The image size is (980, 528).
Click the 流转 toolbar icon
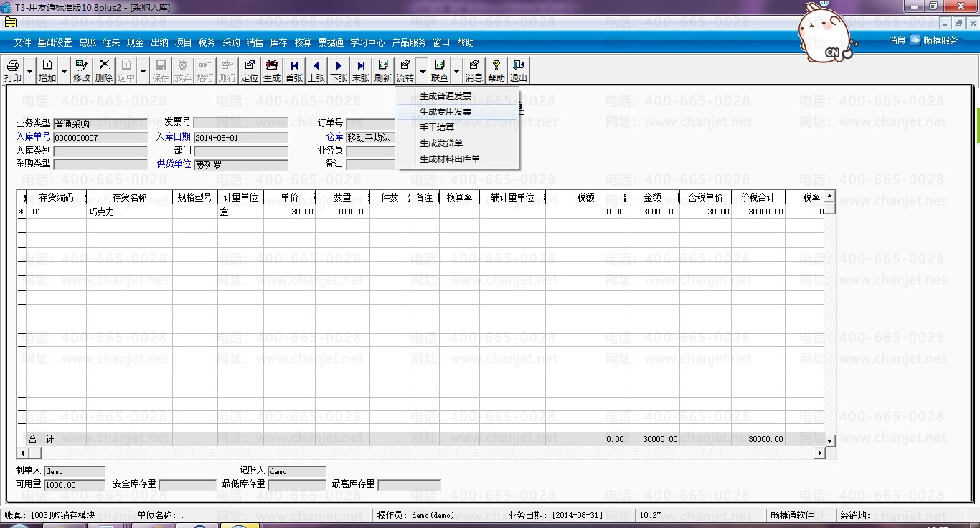click(405, 70)
